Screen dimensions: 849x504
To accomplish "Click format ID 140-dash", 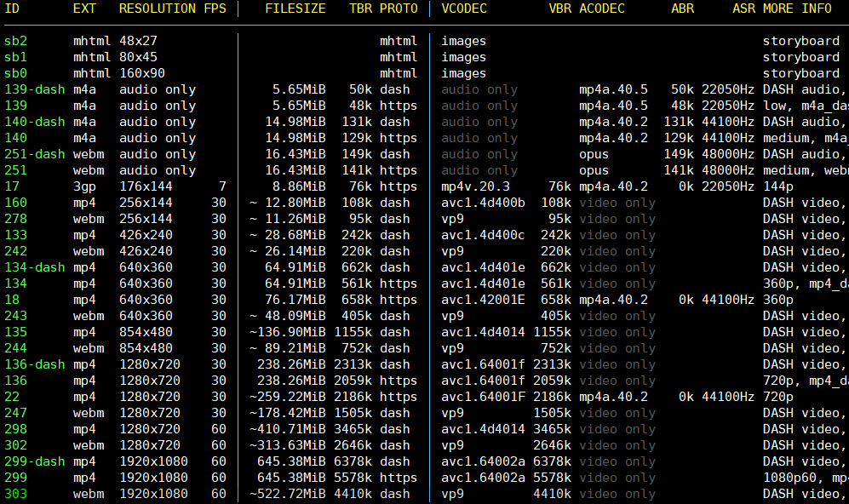I will [35, 123].
